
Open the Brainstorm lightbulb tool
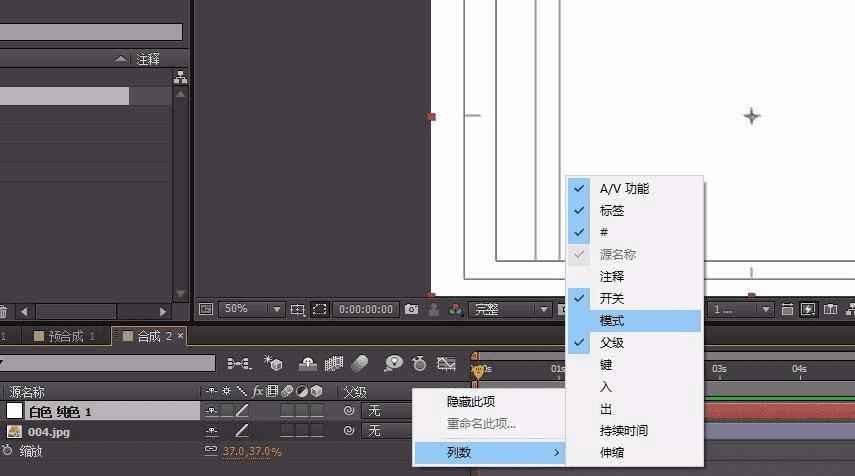point(393,363)
